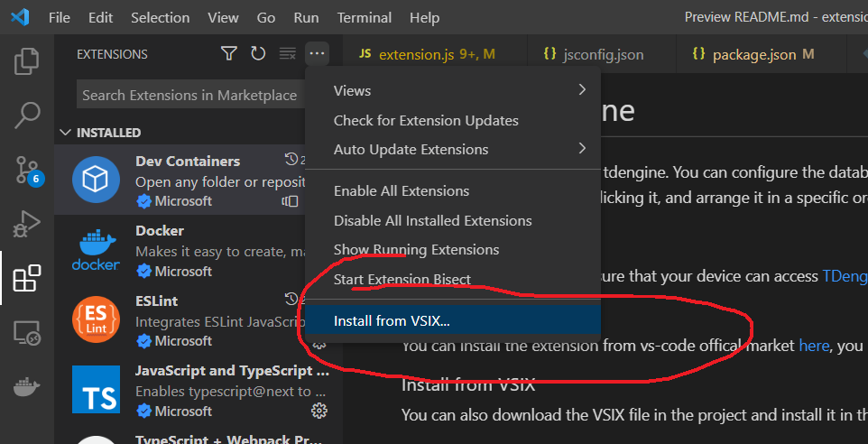Image resolution: width=868 pixels, height=444 pixels.
Task: Open the Remote Explorer view
Action: point(26,333)
